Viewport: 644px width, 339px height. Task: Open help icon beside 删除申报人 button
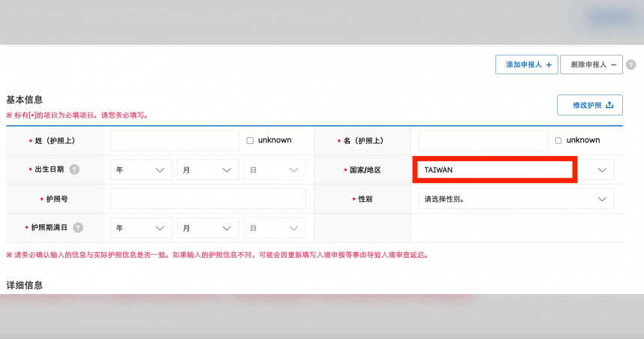tap(631, 64)
